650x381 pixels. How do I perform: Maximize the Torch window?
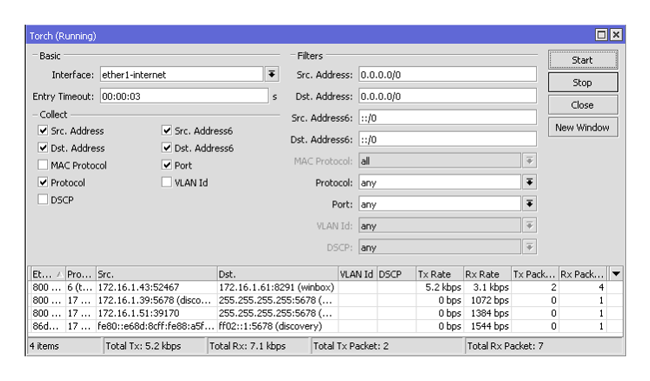click(601, 35)
